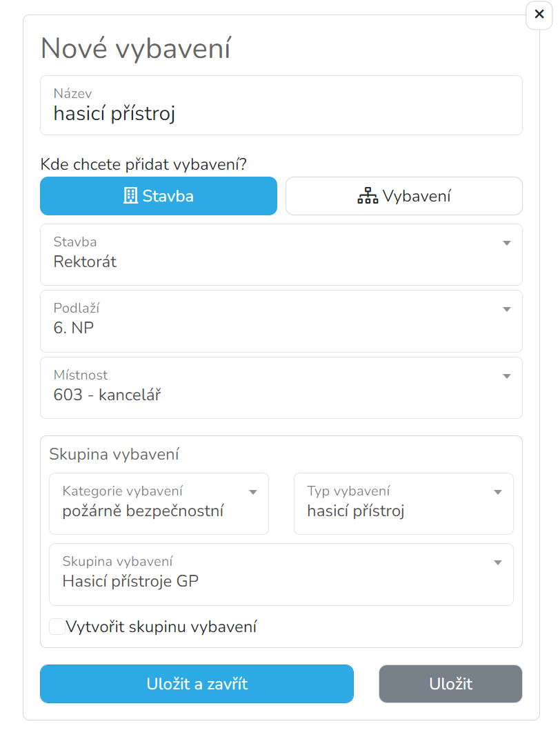Enable the Vytvořit skupinu vybavení checkbox
The image size is (560, 737).
click(x=57, y=627)
